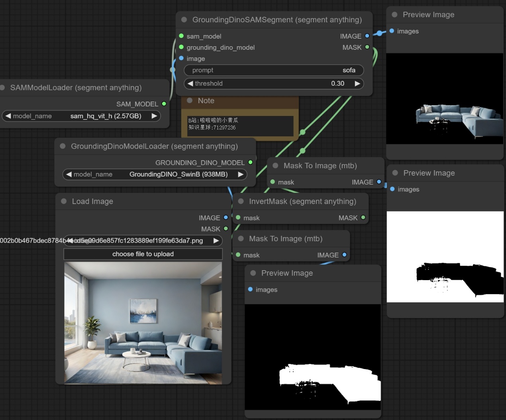Viewport: 506px width, 420px height.
Task: Click the GroundingDinoSAMSegment IMAGE output port
Action: pos(367,36)
